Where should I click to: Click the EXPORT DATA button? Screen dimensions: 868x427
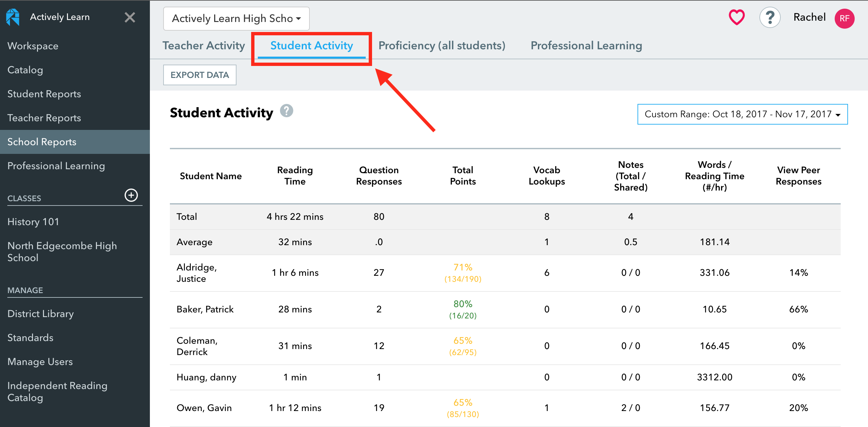pos(200,75)
